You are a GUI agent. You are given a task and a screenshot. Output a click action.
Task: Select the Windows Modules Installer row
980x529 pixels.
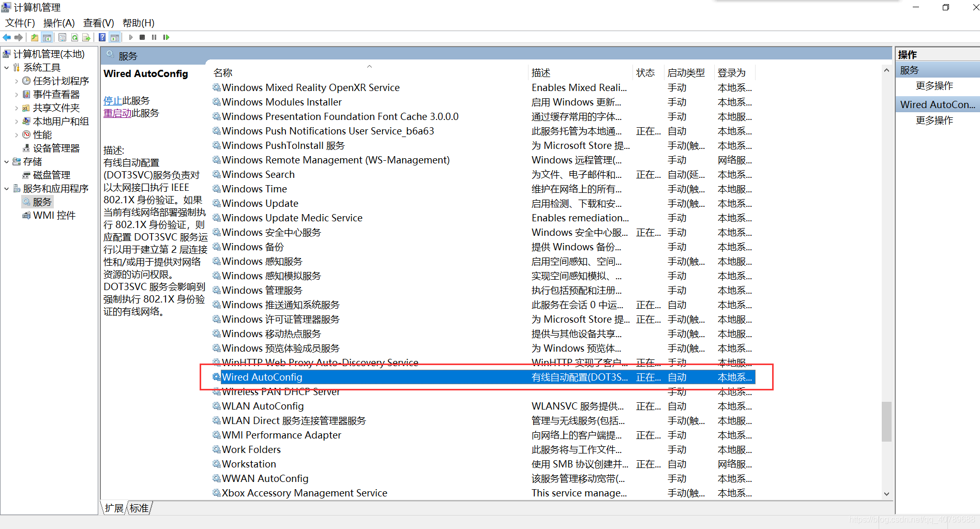tap(484, 102)
